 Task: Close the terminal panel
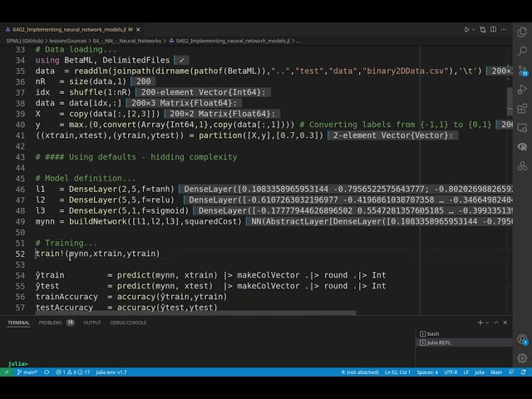coord(505,323)
